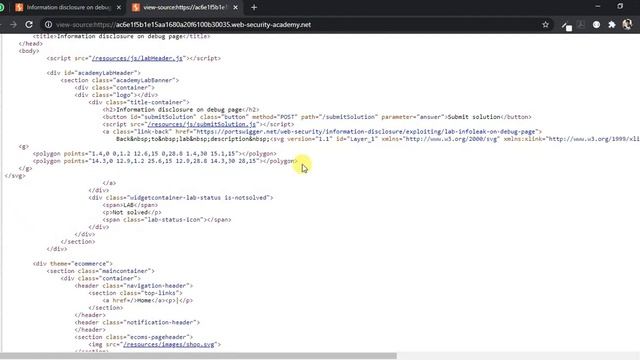The image size is (640, 360).
Task: Click the first polygon points line
Action: tap(154, 154)
